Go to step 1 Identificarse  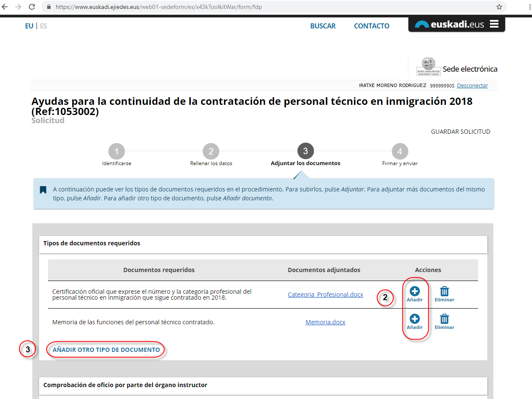116,152
